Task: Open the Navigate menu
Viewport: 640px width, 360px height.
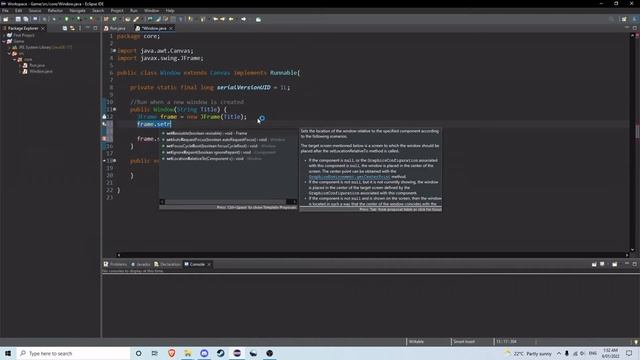Action: point(77,11)
